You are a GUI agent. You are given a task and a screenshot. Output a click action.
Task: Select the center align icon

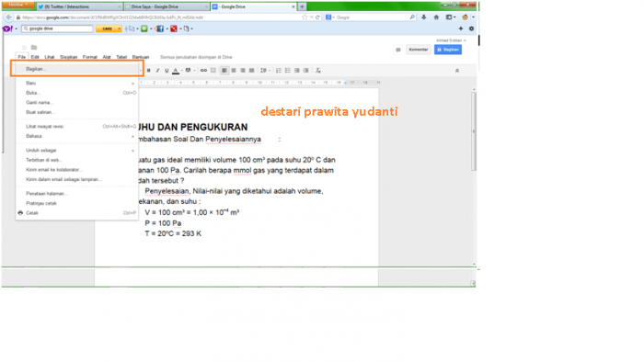point(234,71)
